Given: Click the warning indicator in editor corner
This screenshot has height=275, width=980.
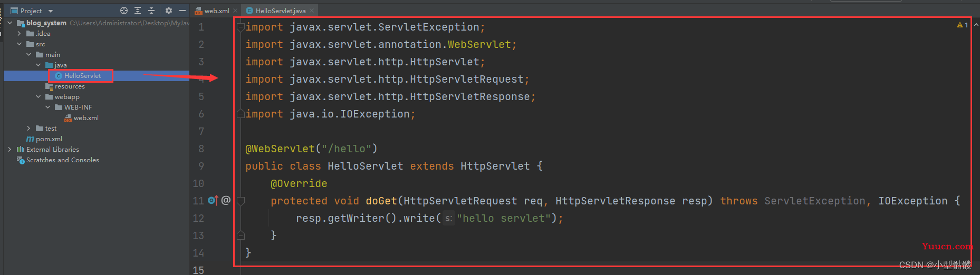Looking at the screenshot, I should (x=963, y=25).
